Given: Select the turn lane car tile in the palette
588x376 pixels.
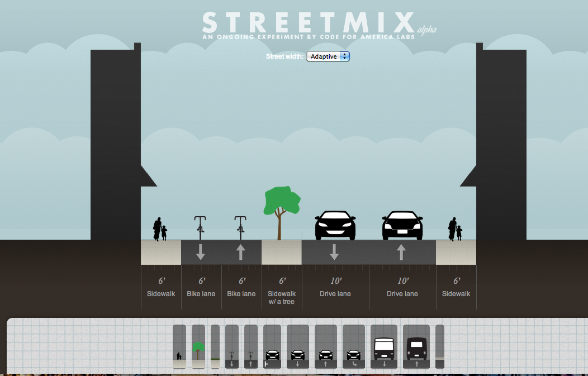Looking at the screenshot, I should [354, 347].
